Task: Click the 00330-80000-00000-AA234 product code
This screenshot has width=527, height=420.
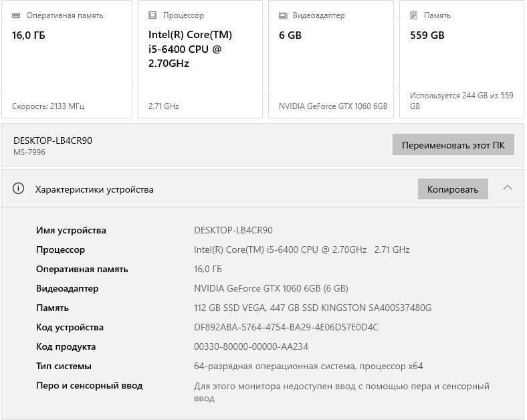Action: coord(251,346)
